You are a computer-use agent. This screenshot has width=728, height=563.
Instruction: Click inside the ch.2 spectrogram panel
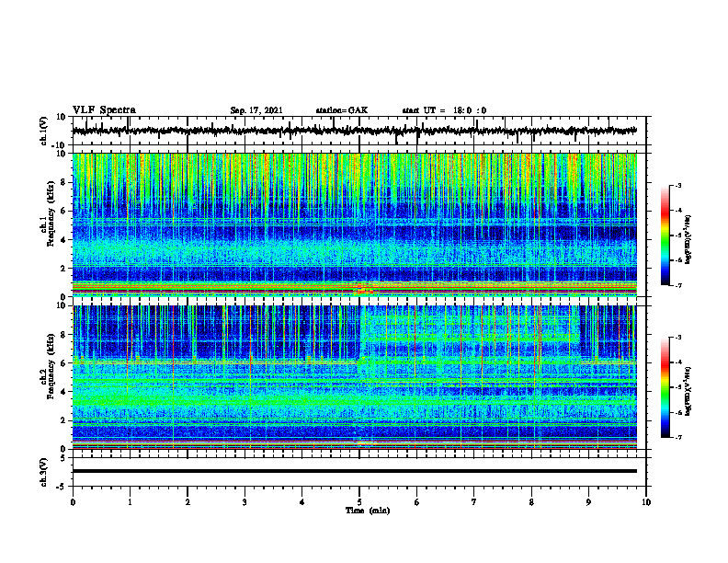[354, 377]
